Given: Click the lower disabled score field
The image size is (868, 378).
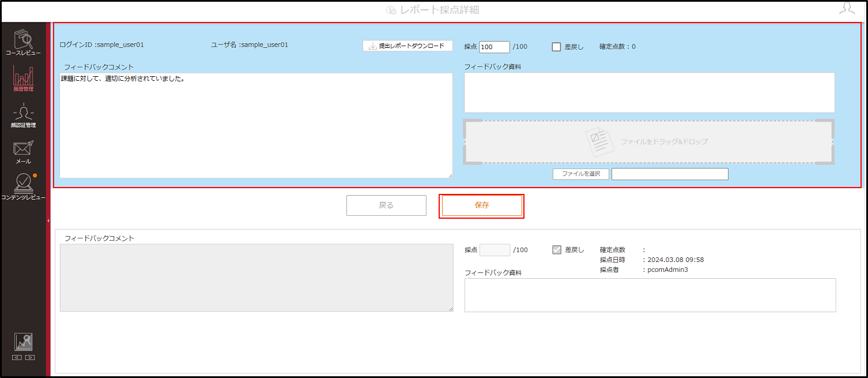Looking at the screenshot, I should point(495,250).
